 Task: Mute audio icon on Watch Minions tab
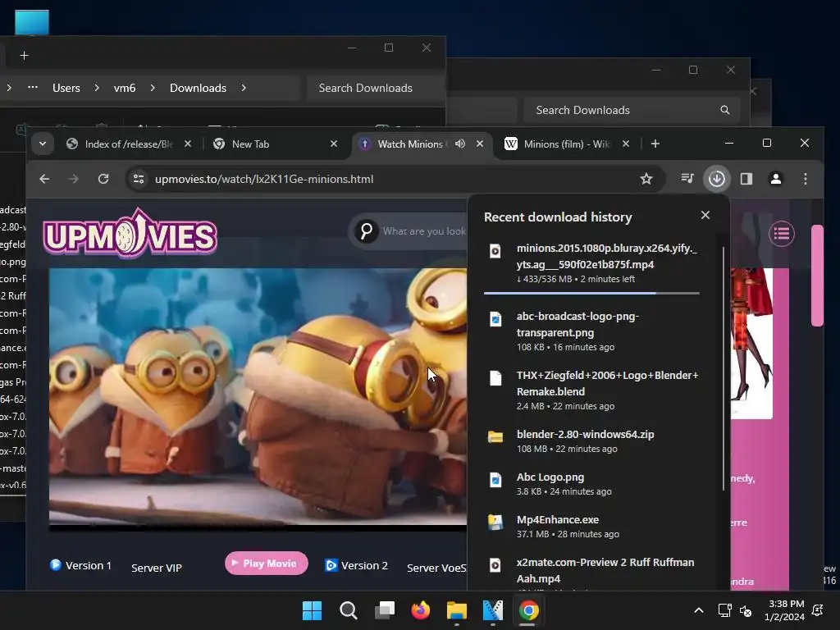[x=460, y=144]
